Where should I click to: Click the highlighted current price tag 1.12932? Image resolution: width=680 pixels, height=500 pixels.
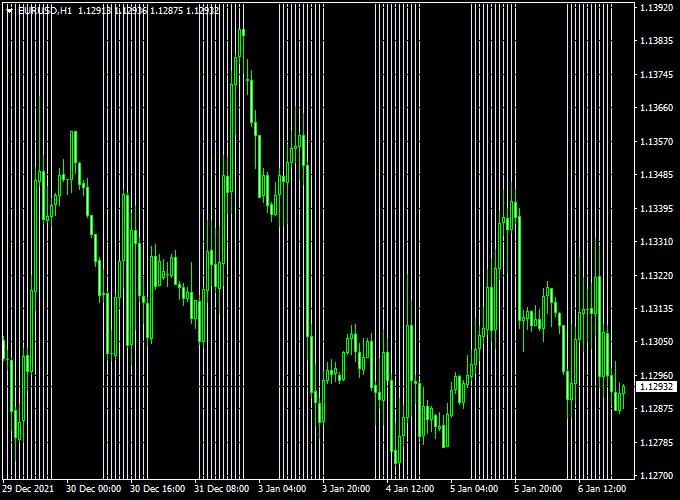657,386
